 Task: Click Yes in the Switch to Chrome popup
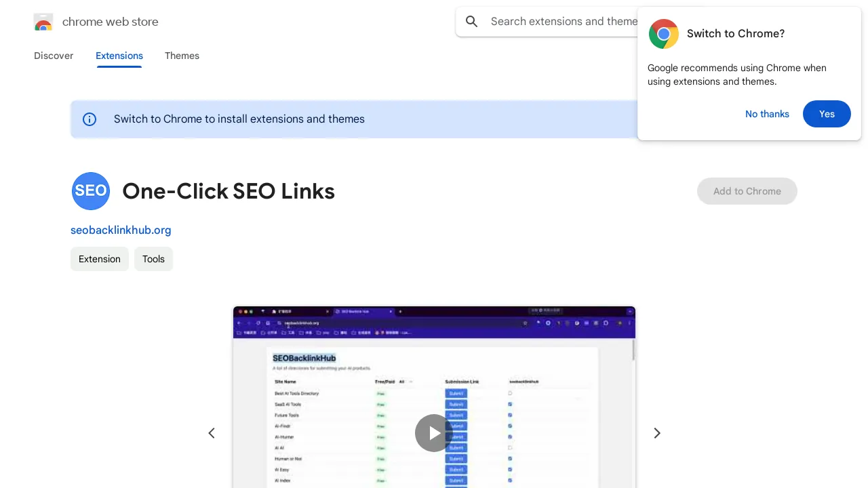pyautogui.click(x=827, y=114)
